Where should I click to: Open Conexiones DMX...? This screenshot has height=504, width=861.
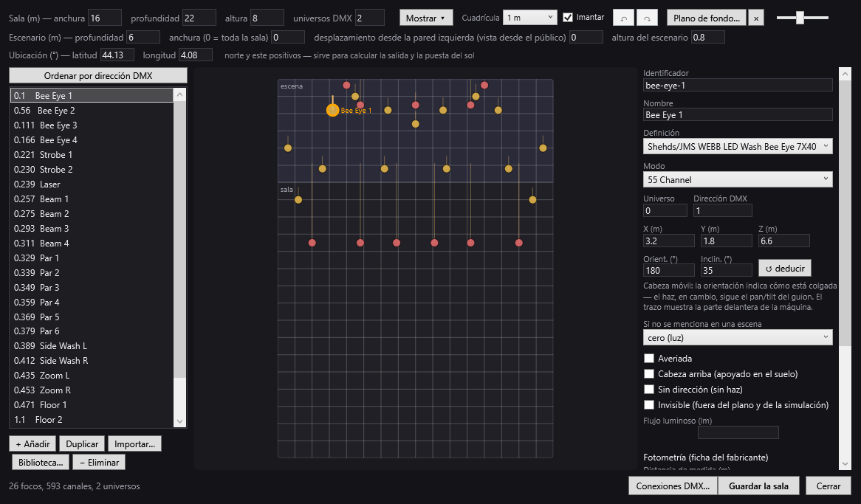pos(673,486)
